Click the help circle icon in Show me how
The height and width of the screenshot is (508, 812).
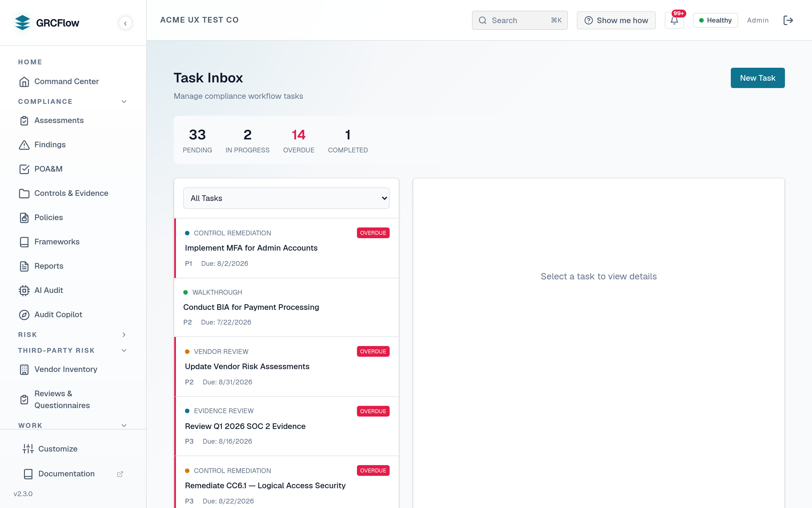(588, 21)
